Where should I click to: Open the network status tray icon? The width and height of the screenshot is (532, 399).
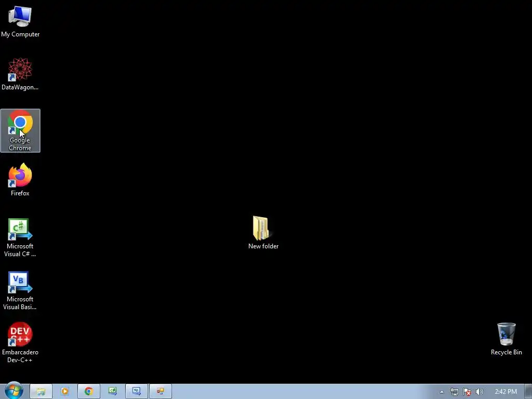pyautogui.click(x=454, y=392)
